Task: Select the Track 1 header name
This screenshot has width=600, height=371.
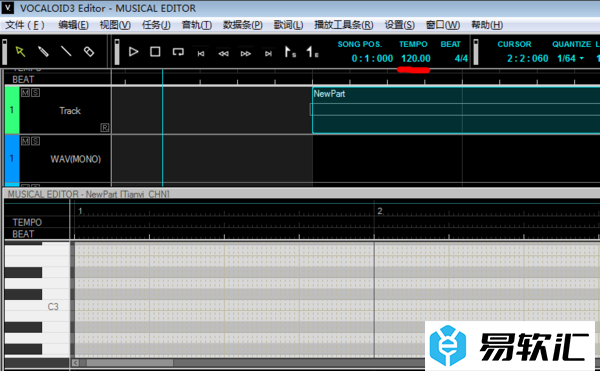Action: coord(70,111)
